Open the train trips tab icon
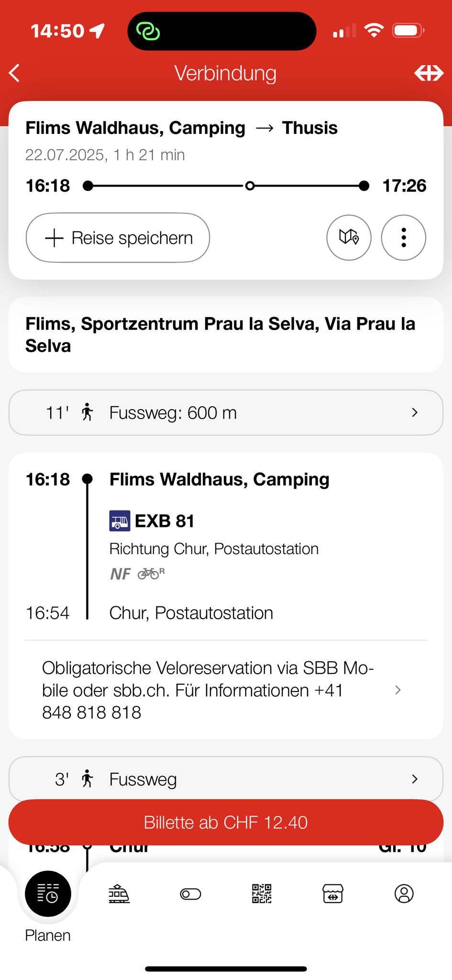Image resolution: width=452 pixels, height=980 pixels. tap(119, 893)
